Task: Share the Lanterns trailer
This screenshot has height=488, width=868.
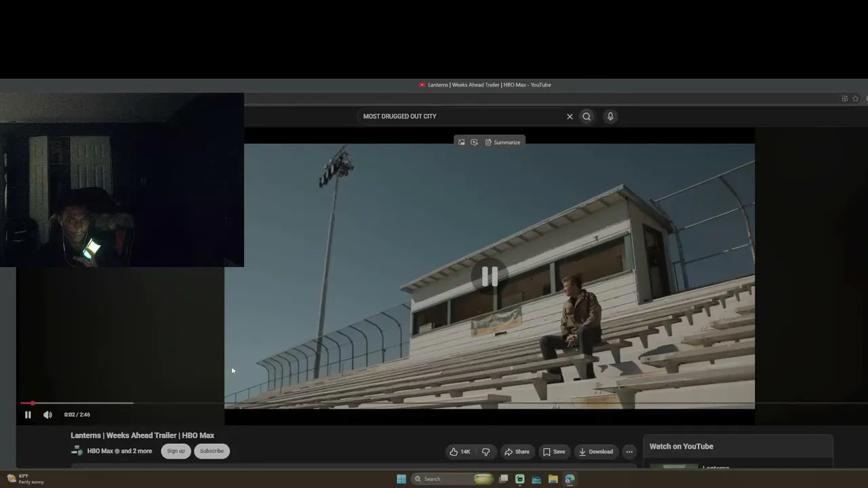Action: 517,452
